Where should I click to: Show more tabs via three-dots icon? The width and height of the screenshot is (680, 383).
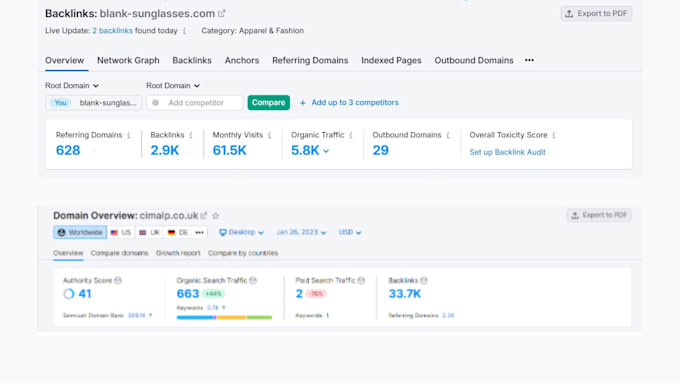pos(530,60)
